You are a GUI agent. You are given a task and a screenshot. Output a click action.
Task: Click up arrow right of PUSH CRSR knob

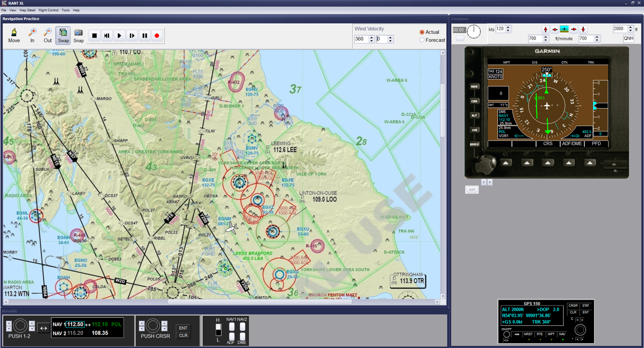tap(164, 323)
